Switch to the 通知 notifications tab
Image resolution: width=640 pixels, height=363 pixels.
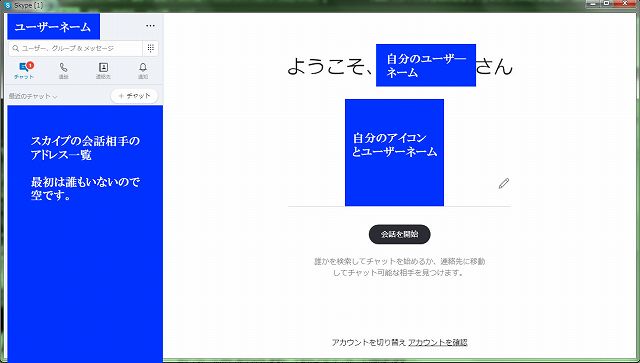(x=143, y=70)
